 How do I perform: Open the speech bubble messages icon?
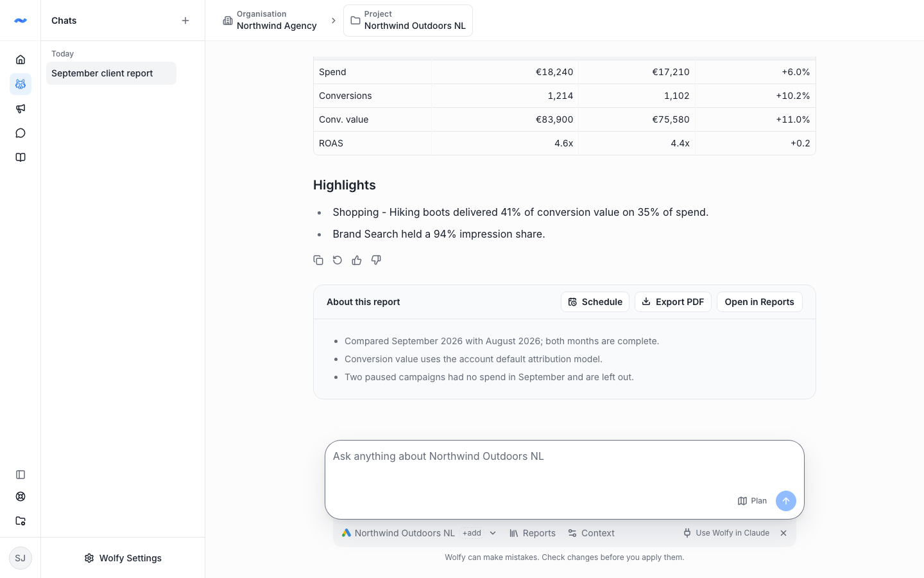pos(21,133)
